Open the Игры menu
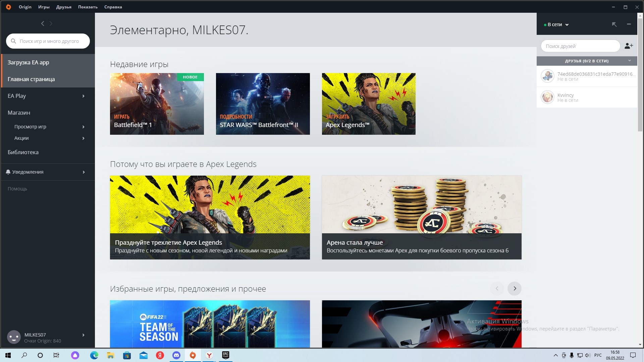This screenshot has width=644, height=362. click(x=44, y=7)
